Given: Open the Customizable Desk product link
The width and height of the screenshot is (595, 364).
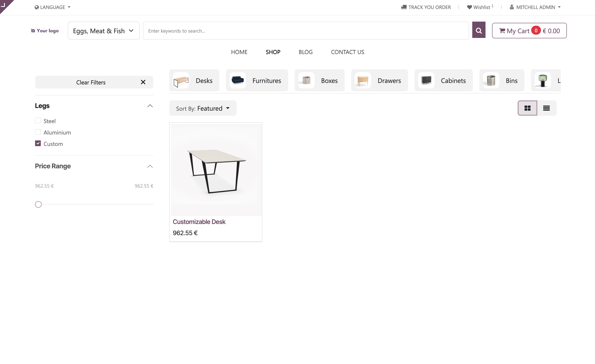Looking at the screenshot, I should click(x=199, y=222).
